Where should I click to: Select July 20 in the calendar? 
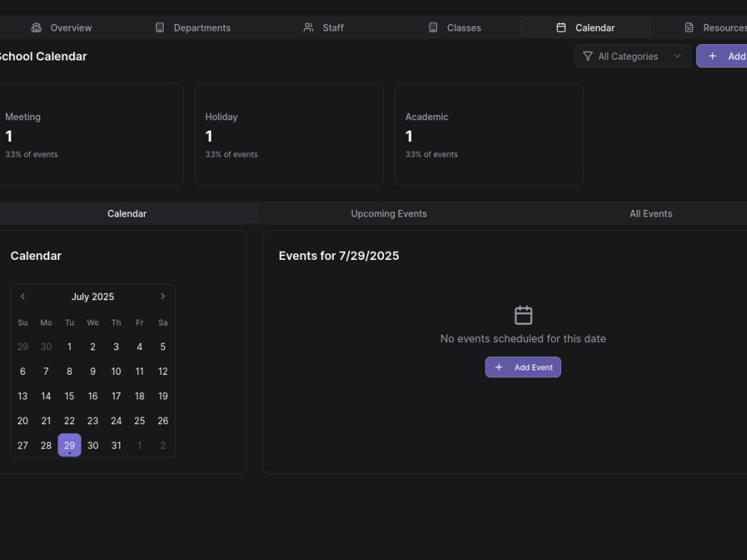(x=22, y=421)
